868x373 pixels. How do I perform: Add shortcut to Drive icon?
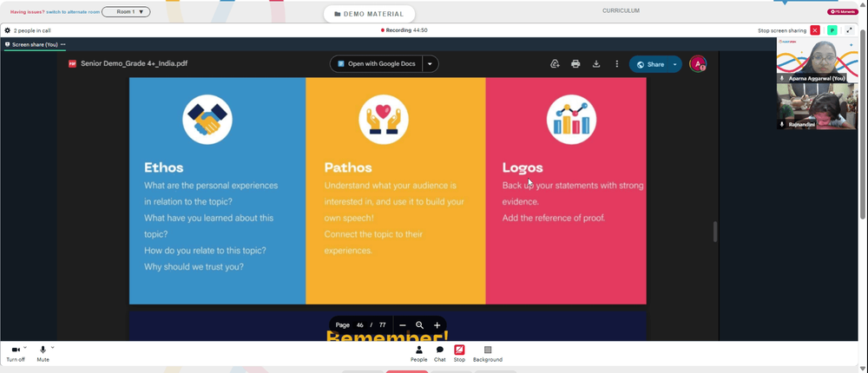pyautogui.click(x=555, y=63)
